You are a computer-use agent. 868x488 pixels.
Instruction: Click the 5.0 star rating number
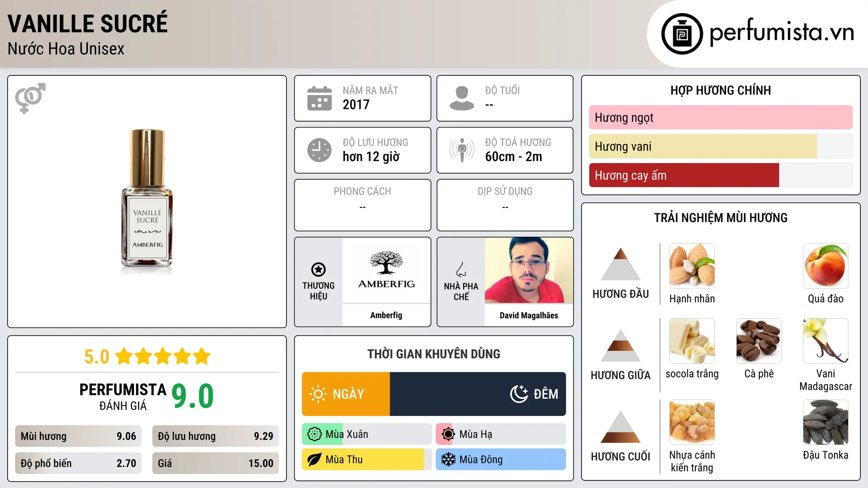point(97,357)
